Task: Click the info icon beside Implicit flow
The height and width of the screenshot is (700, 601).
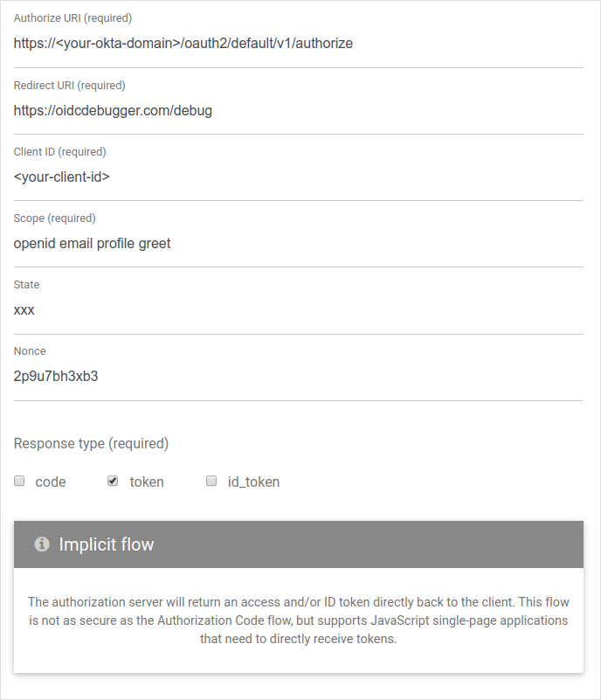Action: coord(41,544)
